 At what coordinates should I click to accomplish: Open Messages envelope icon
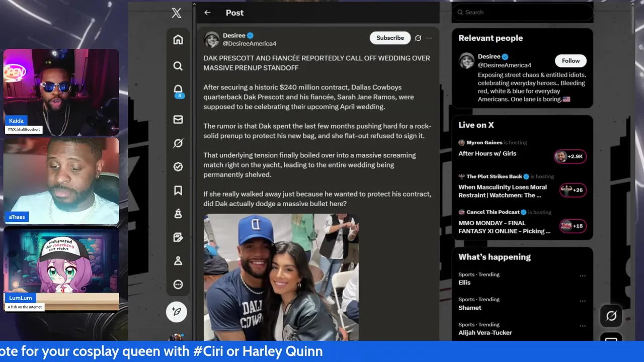click(178, 120)
